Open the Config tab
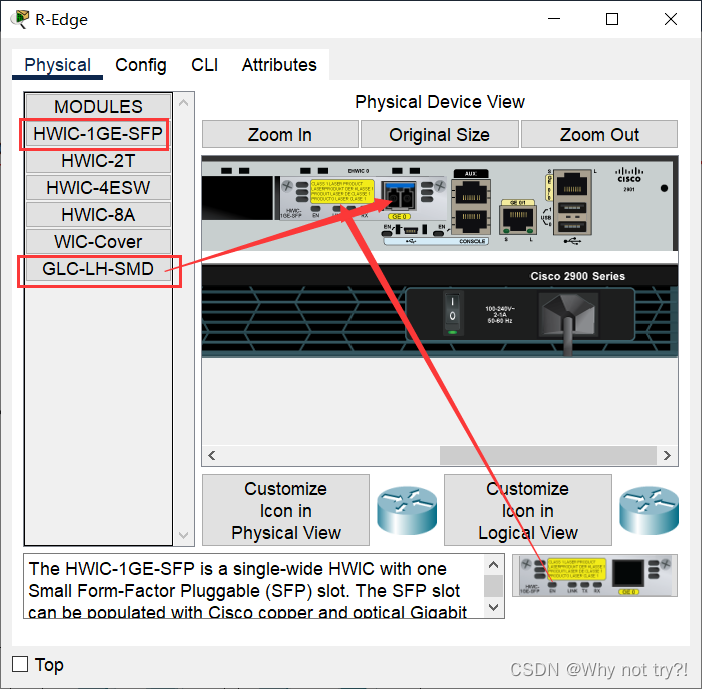This screenshot has width=702, height=689. (x=141, y=65)
